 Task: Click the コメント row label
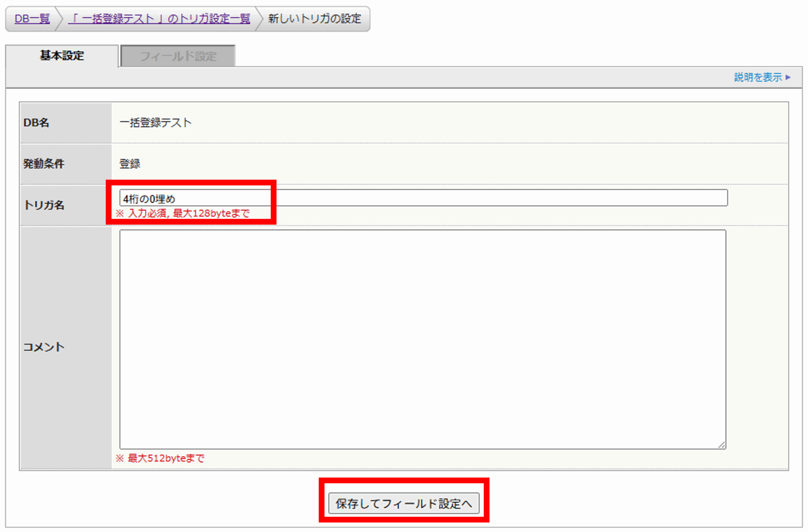[x=44, y=347]
